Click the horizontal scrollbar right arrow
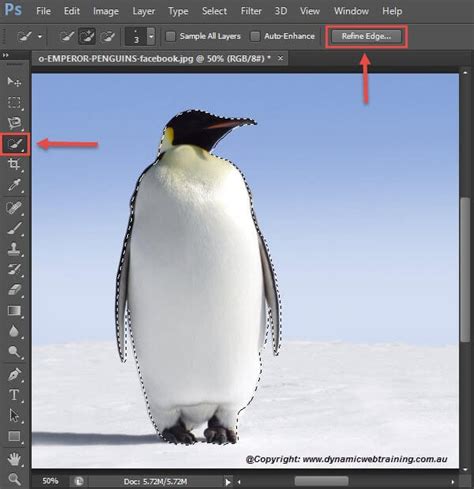Viewport: 474px width, 489px height. [452, 482]
